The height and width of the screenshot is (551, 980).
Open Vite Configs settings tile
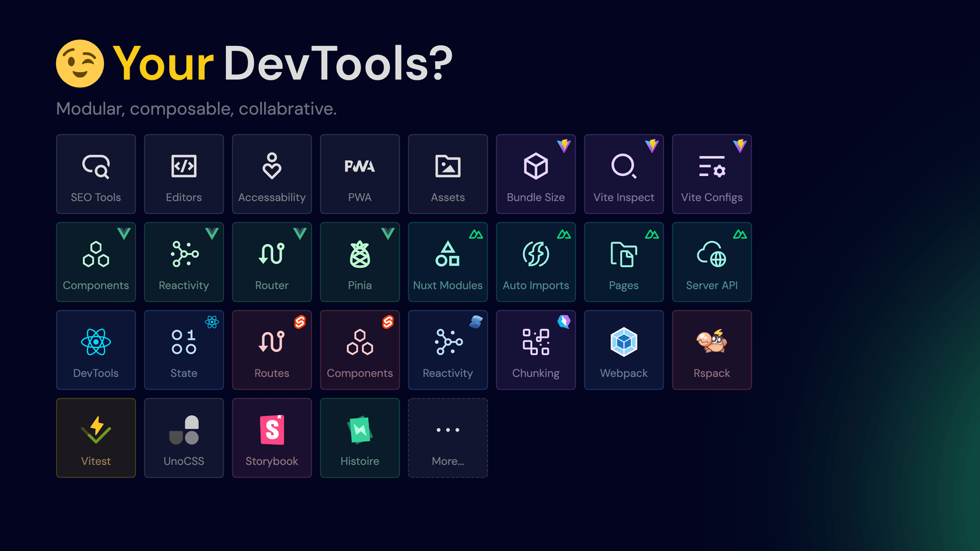[x=711, y=173]
